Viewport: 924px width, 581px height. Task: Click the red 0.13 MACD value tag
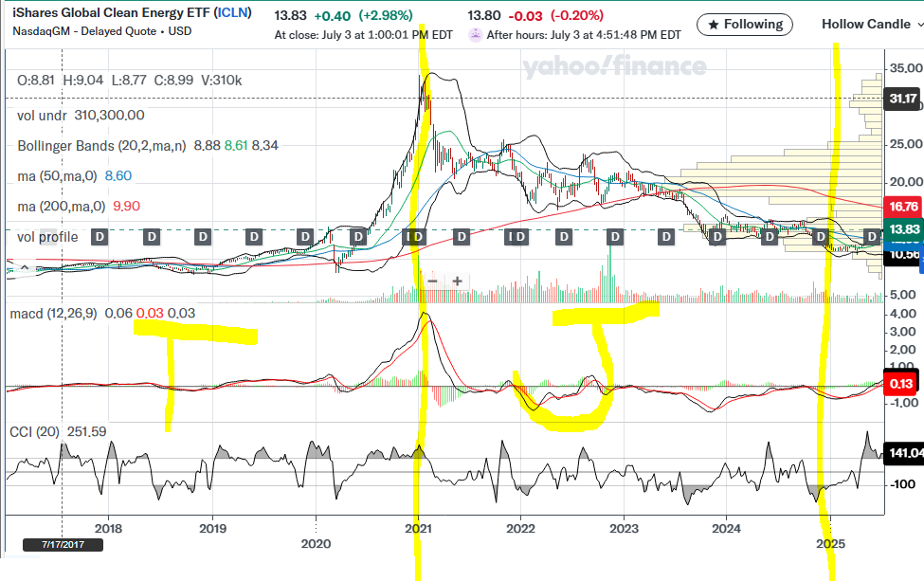click(901, 384)
